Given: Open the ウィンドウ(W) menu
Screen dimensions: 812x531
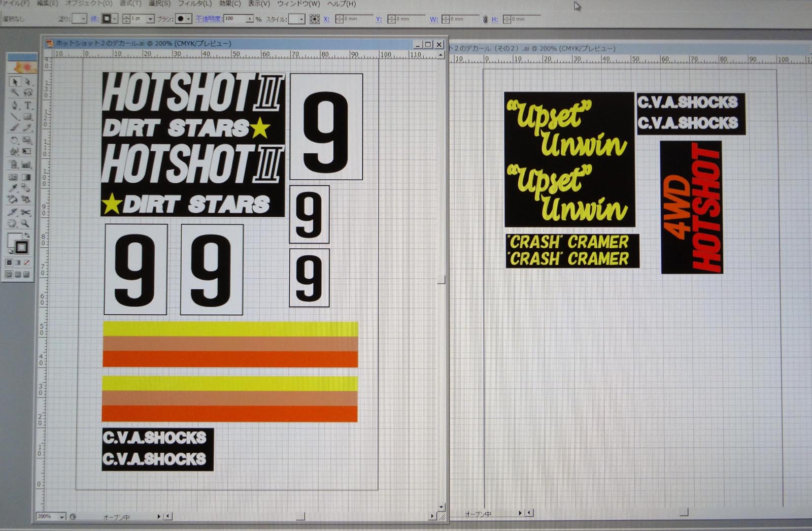Looking at the screenshot, I should (298, 4).
